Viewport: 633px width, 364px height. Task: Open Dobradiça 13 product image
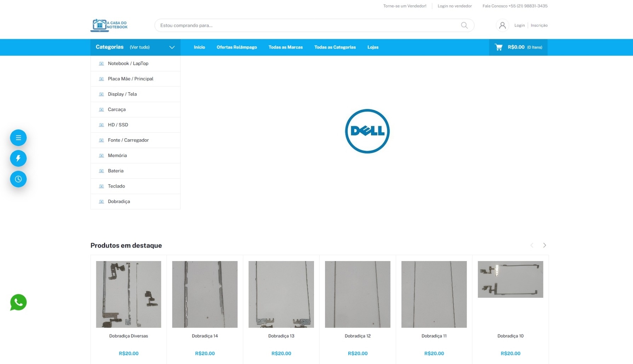point(281,294)
